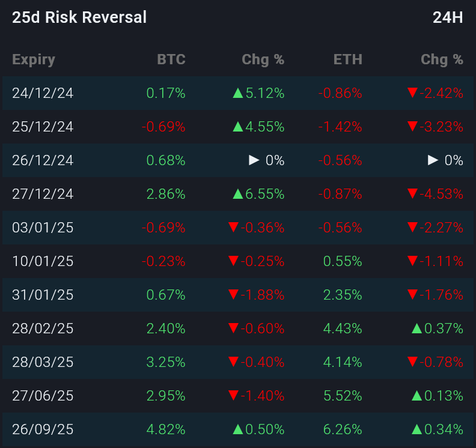Click BTC value 2.86% for 27/12/24

[166, 194]
